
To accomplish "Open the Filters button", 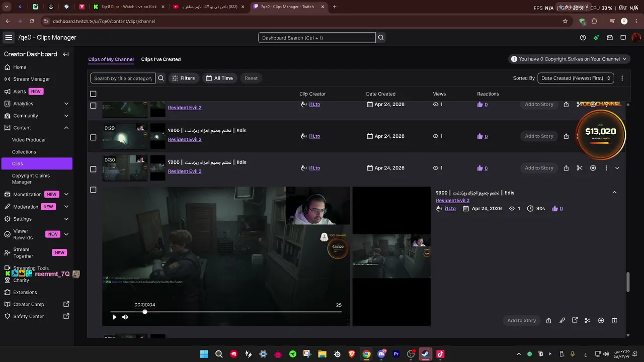I will (183, 78).
